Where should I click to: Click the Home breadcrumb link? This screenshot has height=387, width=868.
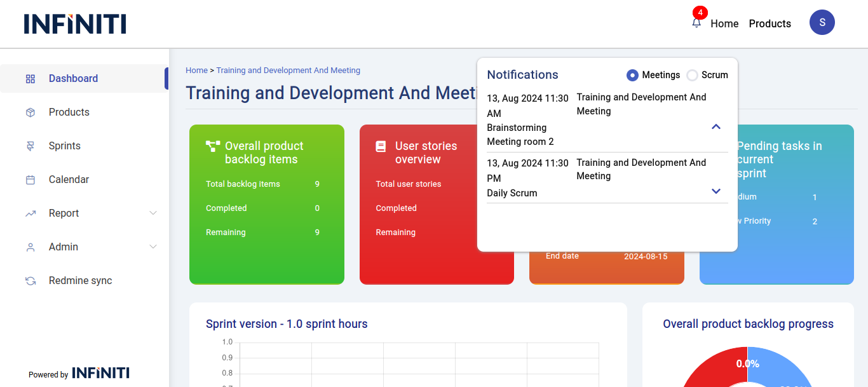coord(196,71)
